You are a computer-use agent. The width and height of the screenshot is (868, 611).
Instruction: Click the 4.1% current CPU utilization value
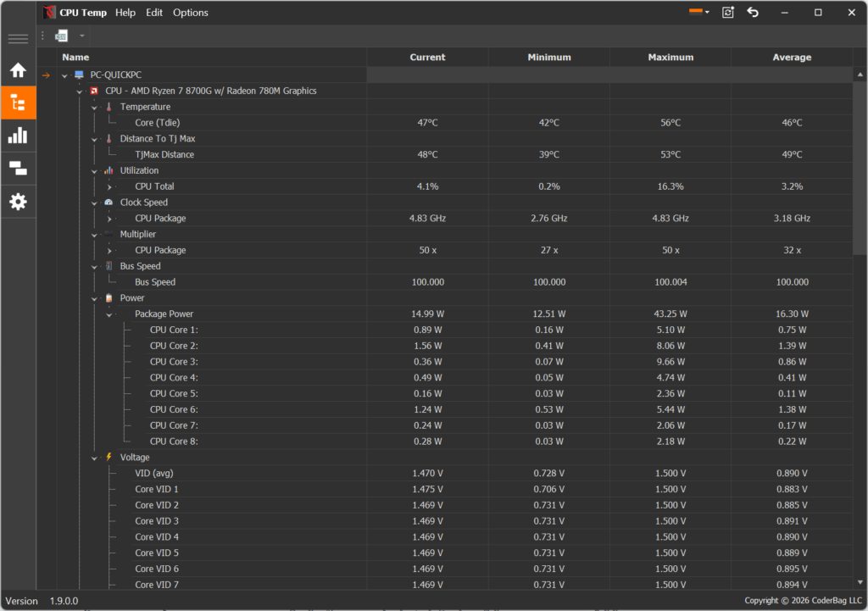[x=427, y=186]
